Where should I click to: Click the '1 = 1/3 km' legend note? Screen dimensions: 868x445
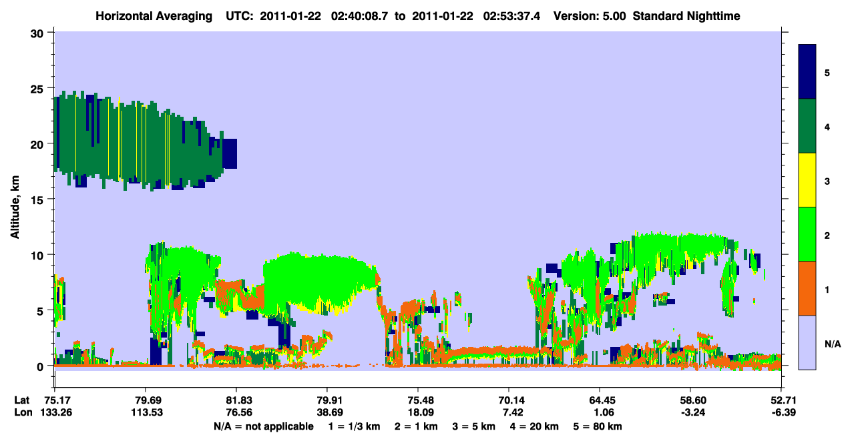[x=354, y=426]
